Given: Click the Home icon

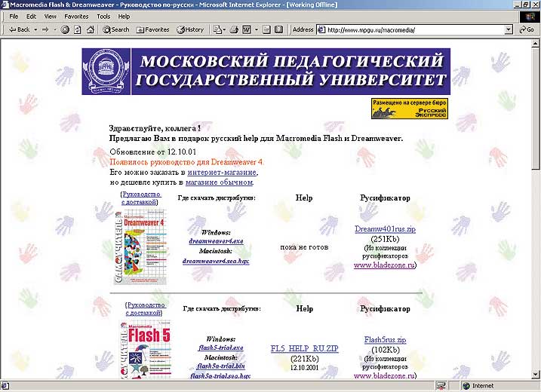Looking at the screenshot, I should point(91,29).
